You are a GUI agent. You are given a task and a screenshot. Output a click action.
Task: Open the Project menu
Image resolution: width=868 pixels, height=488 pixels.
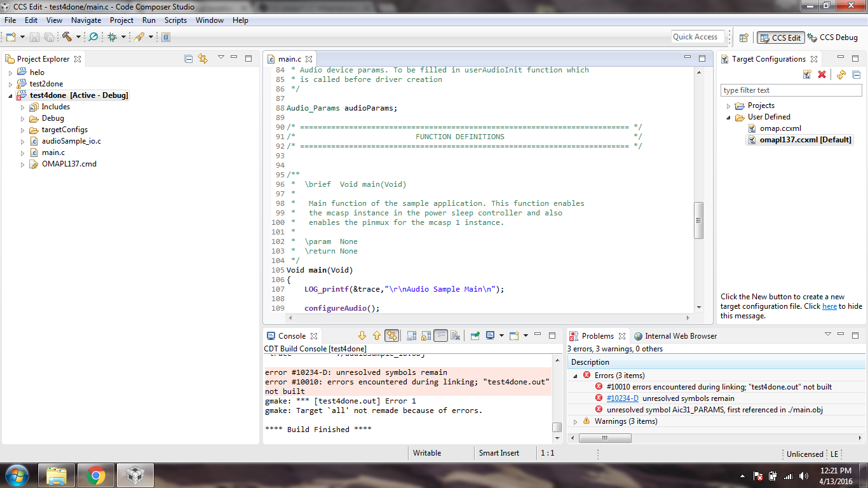tap(121, 20)
